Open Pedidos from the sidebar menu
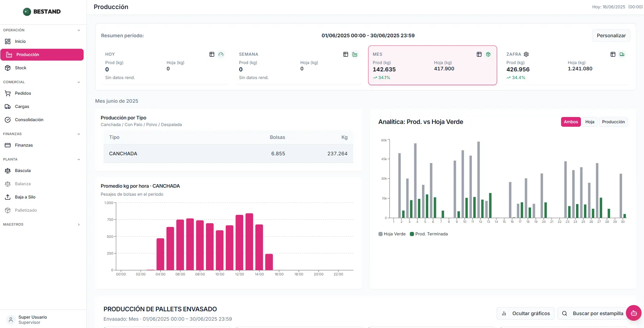The height and width of the screenshot is (328, 644). (23, 93)
